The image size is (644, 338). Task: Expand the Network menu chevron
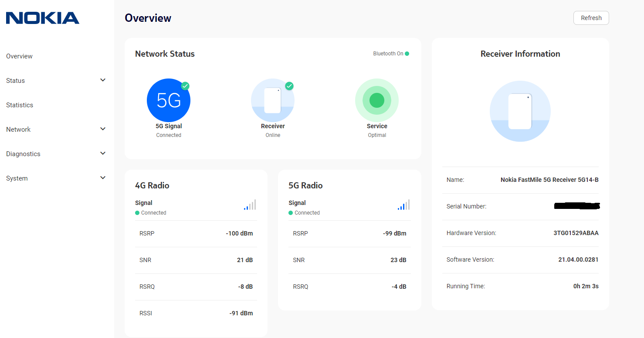coord(103,129)
